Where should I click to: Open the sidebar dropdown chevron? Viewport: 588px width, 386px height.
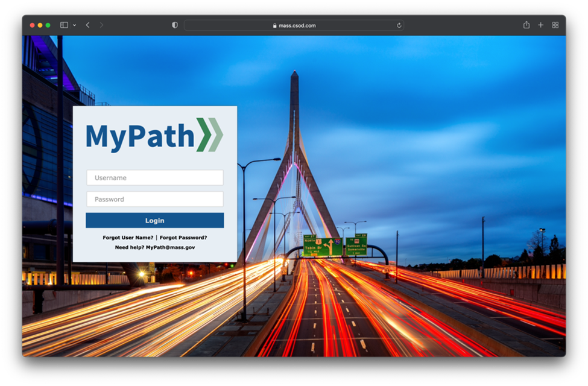pyautogui.click(x=74, y=25)
